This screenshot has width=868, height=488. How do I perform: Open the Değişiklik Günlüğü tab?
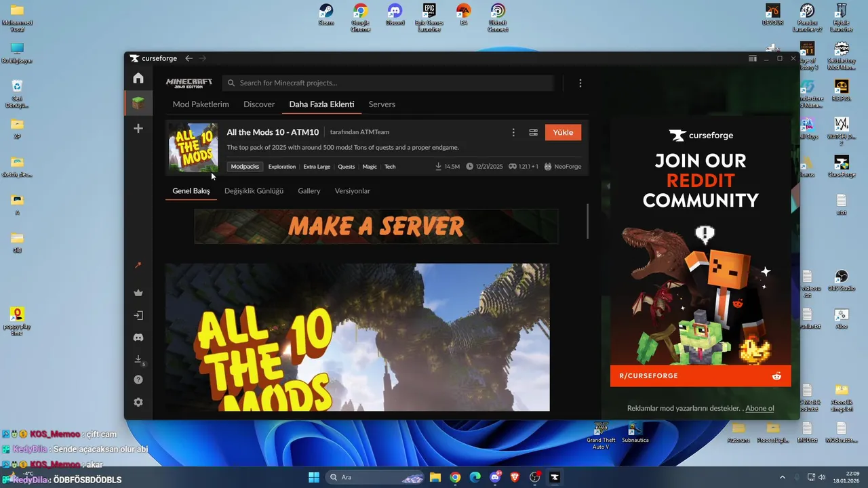(x=254, y=191)
